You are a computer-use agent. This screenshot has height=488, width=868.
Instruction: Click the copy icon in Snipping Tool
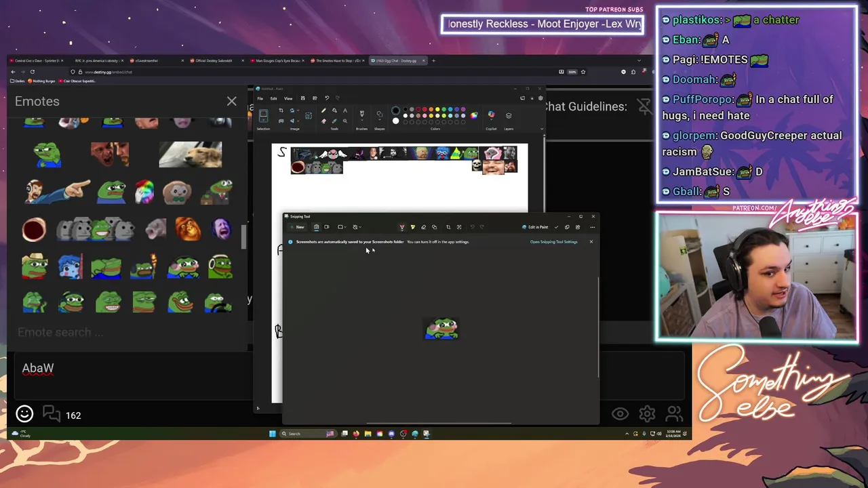pos(567,227)
